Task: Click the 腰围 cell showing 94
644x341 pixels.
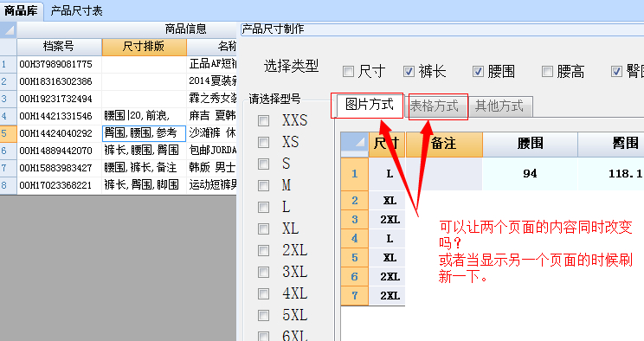Action: click(x=530, y=174)
